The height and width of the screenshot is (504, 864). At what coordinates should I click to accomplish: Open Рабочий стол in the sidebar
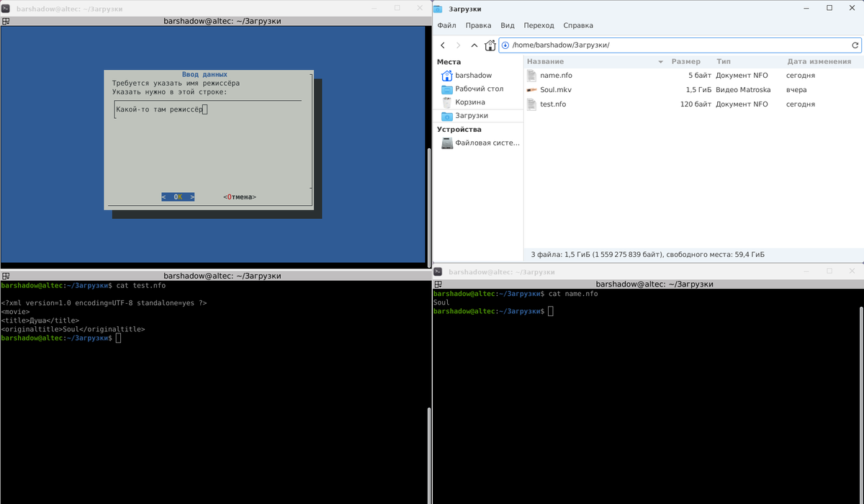click(479, 89)
